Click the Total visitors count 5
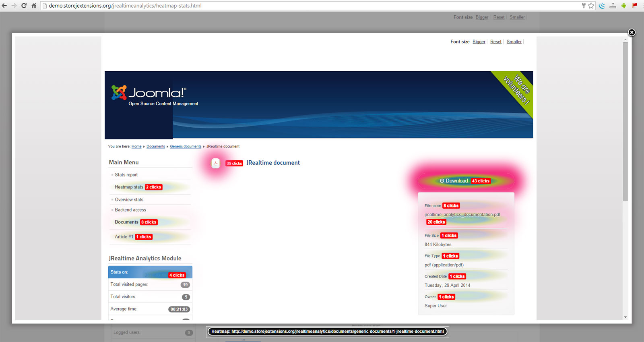 pos(186,297)
